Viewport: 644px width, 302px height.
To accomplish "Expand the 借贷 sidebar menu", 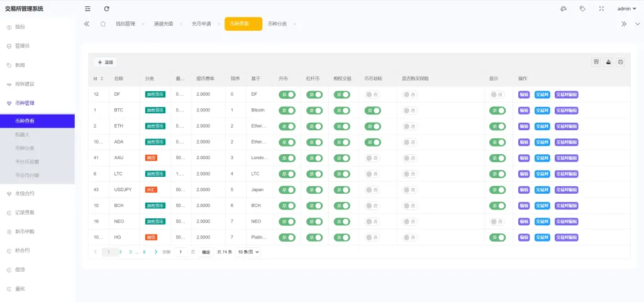I will (37, 269).
